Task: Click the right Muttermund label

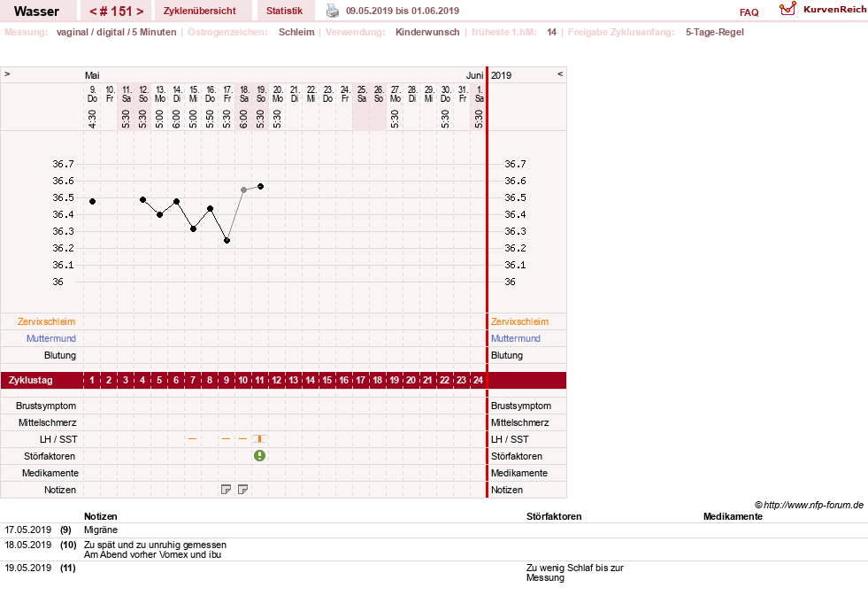Action: 515,338
